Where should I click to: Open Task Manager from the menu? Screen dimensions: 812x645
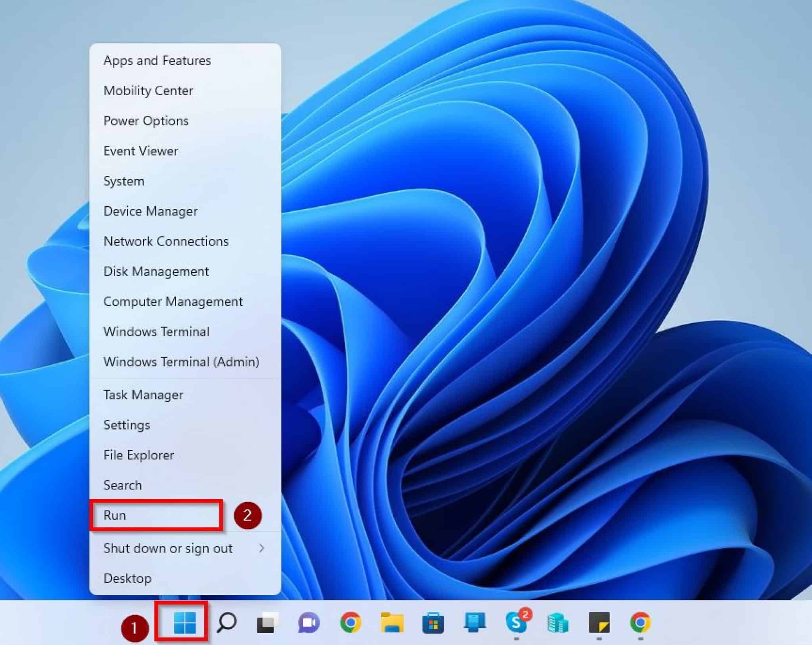tap(143, 395)
